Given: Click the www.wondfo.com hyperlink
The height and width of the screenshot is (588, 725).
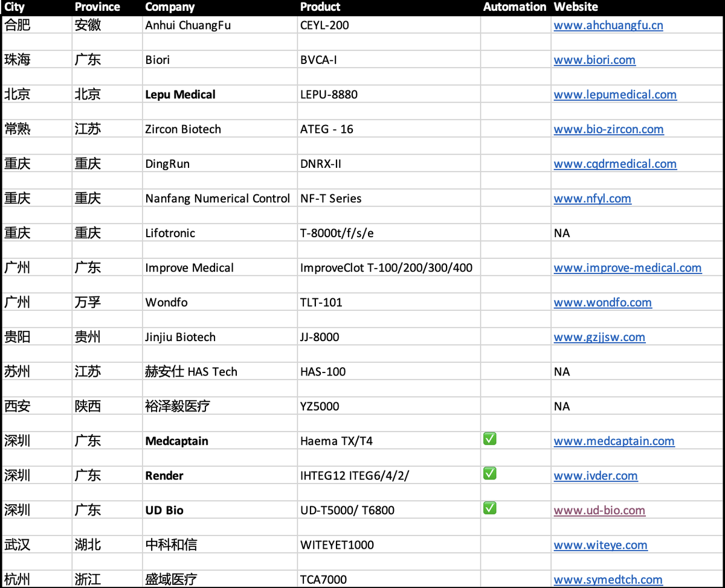Looking at the screenshot, I should (x=602, y=302).
